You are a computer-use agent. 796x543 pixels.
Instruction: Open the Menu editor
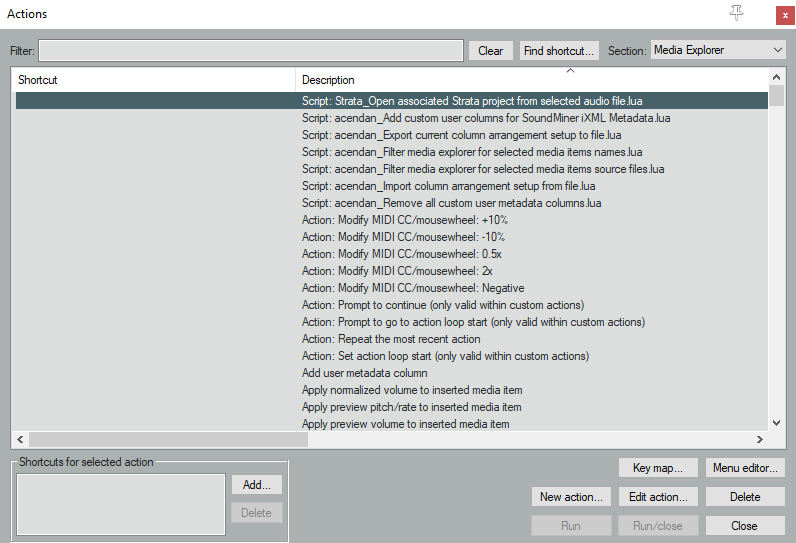[x=744, y=468]
